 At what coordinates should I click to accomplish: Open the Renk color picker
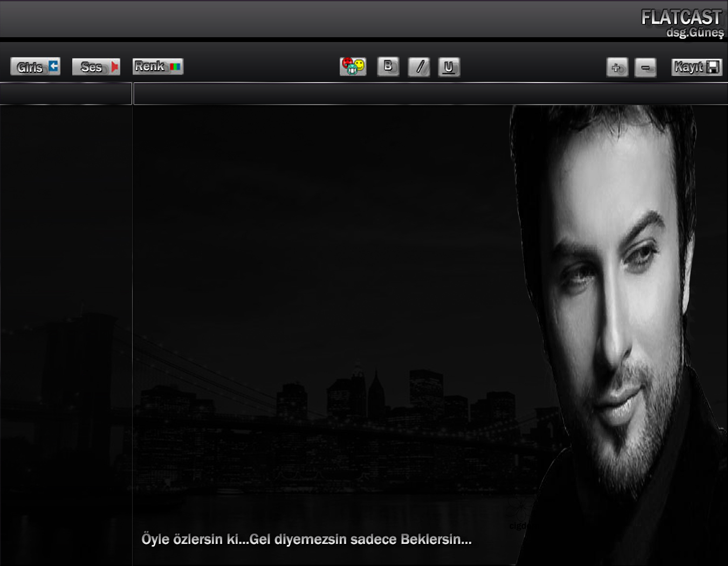tap(157, 66)
